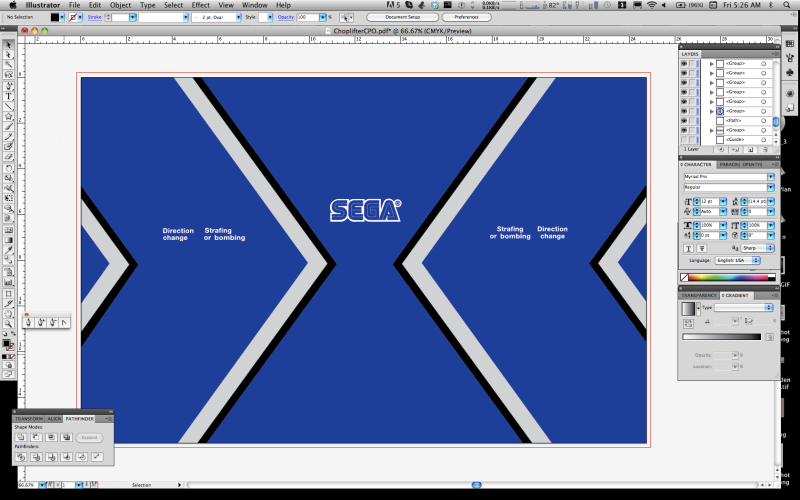Open Regular font style dropdown
Image resolution: width=800 pixels, height=500 pixels.
coord(771,187)
